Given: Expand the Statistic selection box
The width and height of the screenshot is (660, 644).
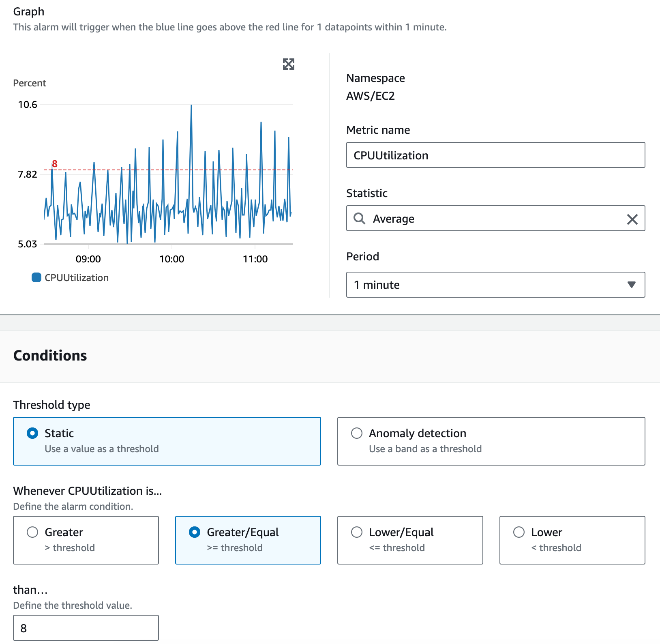Looking at the screenshot, I should point(495,219).
